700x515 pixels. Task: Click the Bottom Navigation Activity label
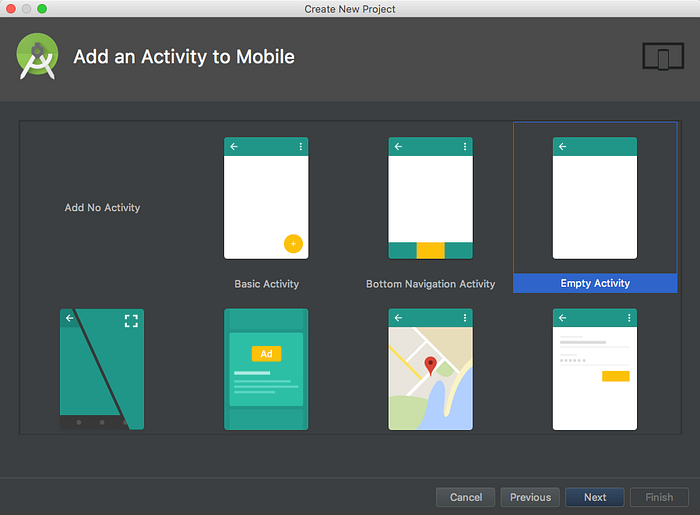tap(430, 284)
